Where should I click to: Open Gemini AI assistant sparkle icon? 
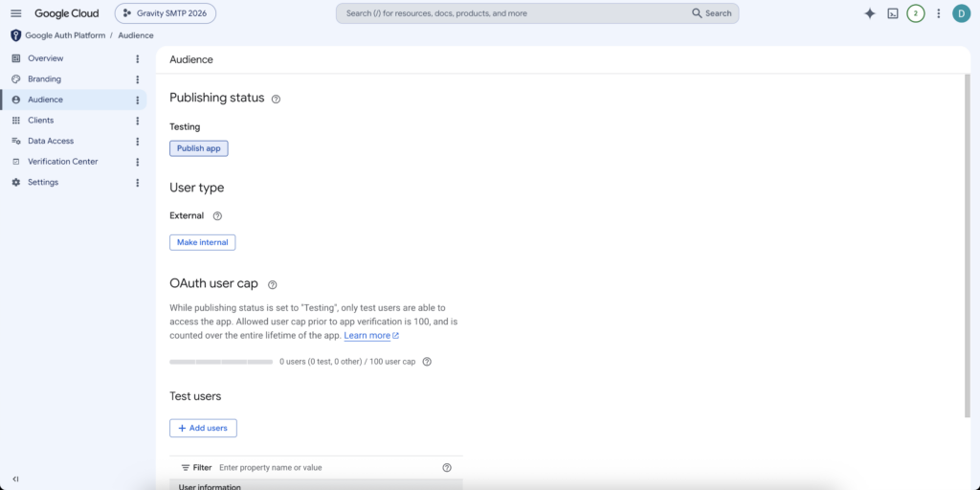point(869,13)
